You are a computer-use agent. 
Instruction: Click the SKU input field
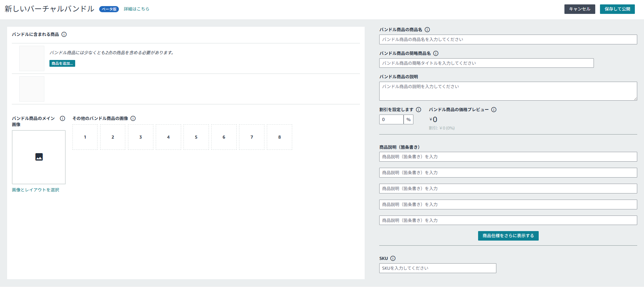click(x=437, y=268)
